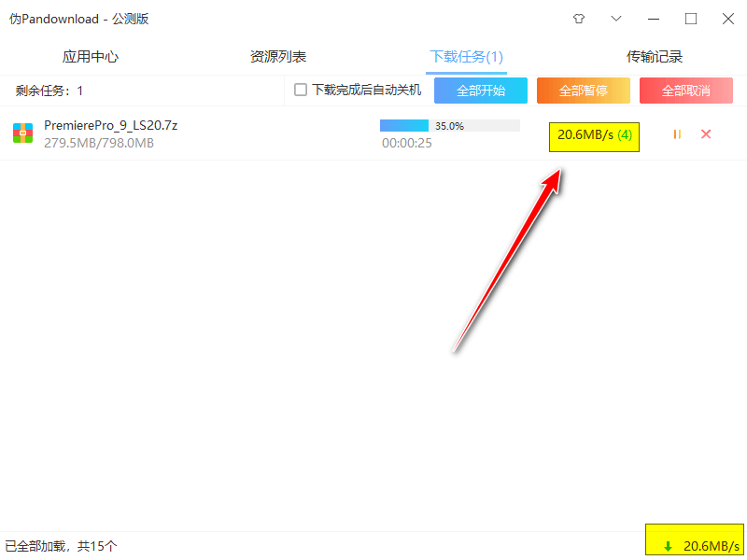Cancel the PremierePro download task
The image size is (747, 560).
706,134
